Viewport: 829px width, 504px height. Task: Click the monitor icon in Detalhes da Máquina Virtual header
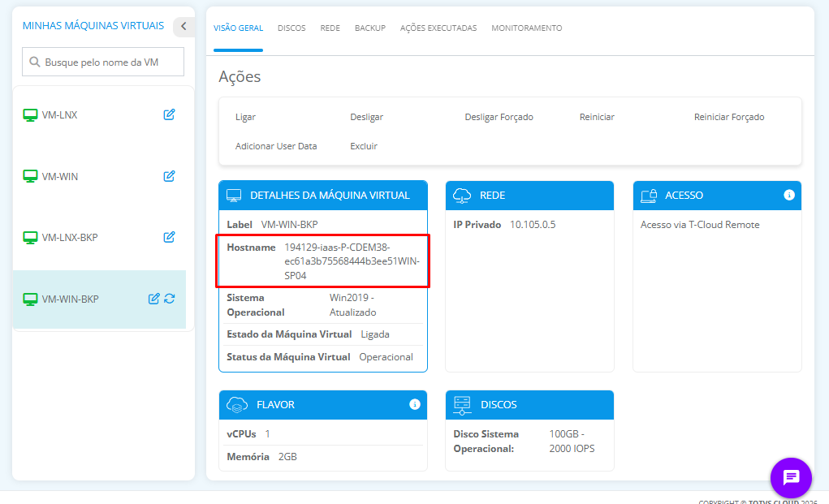tap(234, 196)
